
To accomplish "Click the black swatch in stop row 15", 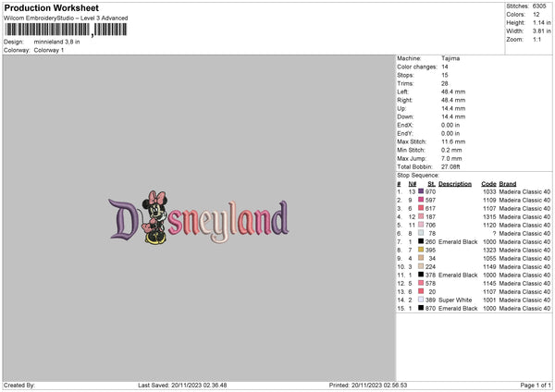I will (421, 308).
